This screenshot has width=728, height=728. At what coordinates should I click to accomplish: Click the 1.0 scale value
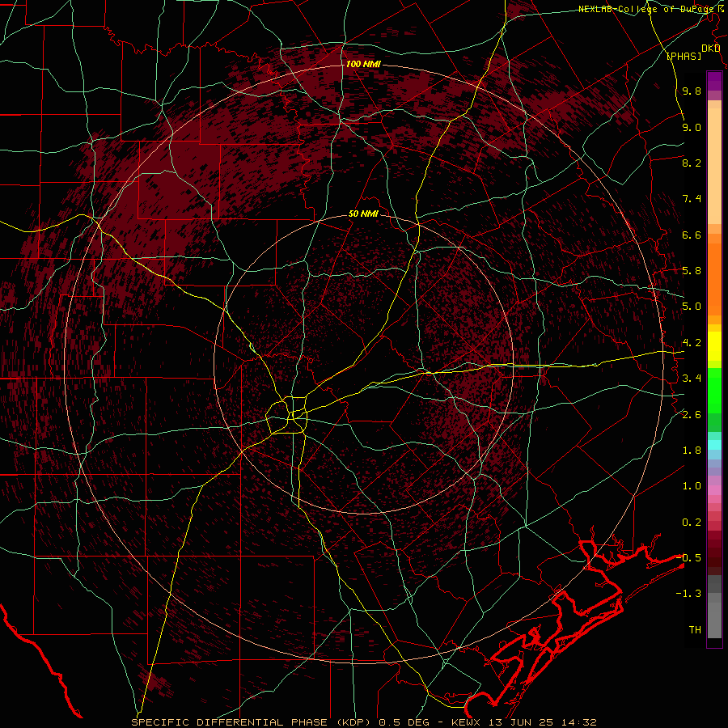coord(692,487)
